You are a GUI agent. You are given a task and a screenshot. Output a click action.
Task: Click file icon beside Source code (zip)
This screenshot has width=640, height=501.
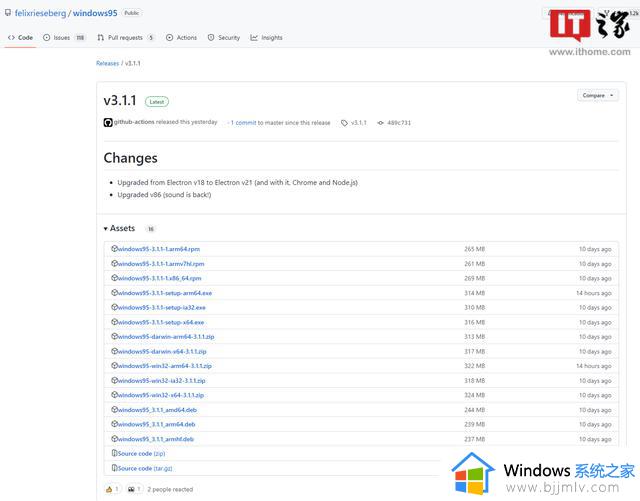coord(115,453)
